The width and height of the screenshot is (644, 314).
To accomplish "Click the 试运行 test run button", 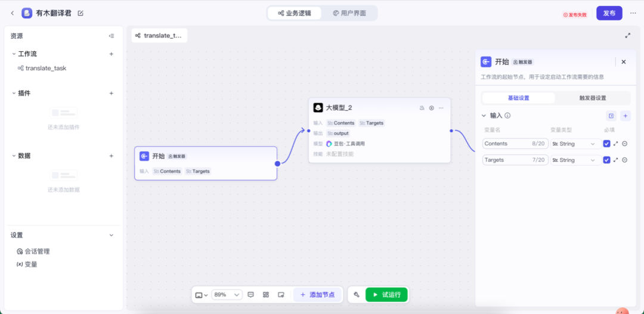I will [386, 295].
